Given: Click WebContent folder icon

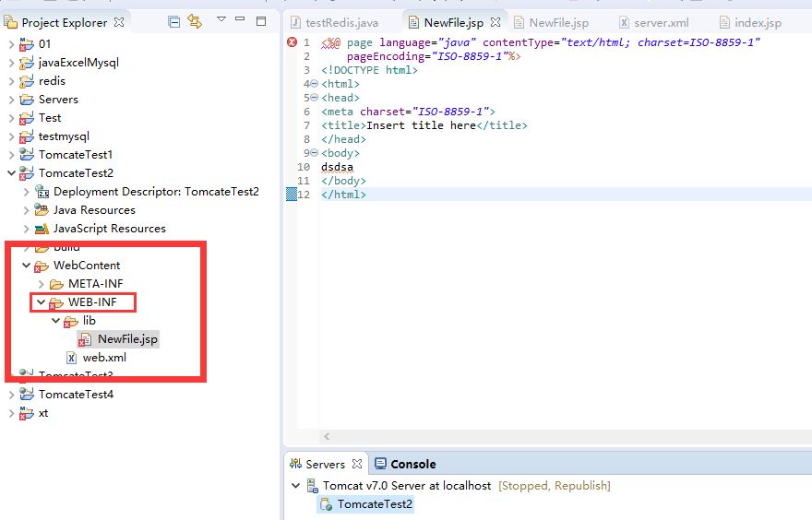Looking at the screenshot, I should (42, 266).
